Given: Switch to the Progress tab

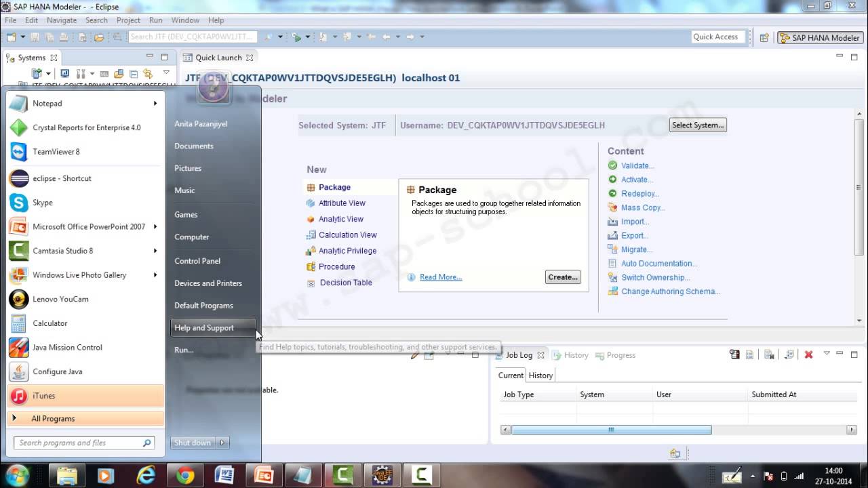Looking at the screenshot, I should pyautogui.click(x=615, y=355).
